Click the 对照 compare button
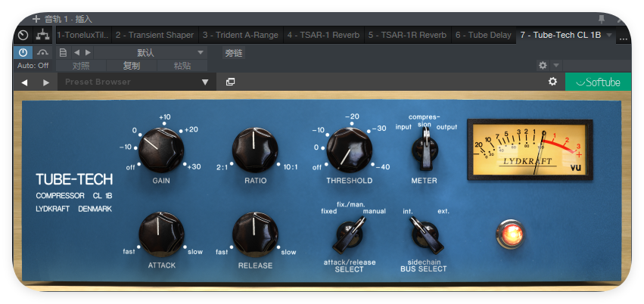Viewport: 644px width, 304px height. pos(81,66)
